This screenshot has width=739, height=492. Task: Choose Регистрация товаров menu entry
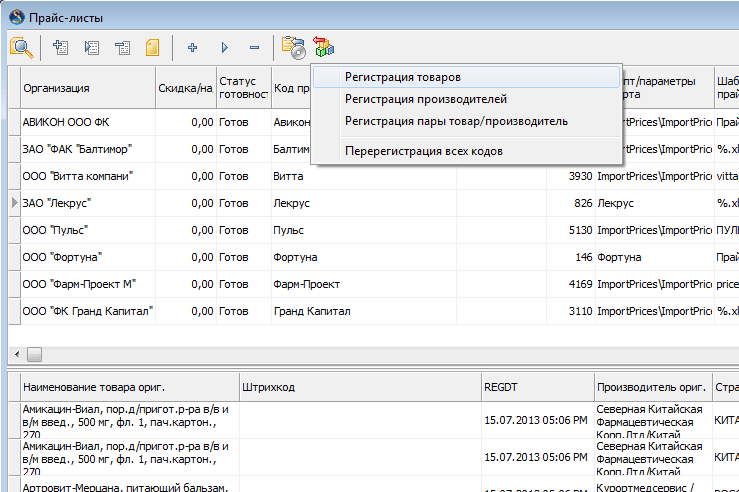(x=467, y=77)
